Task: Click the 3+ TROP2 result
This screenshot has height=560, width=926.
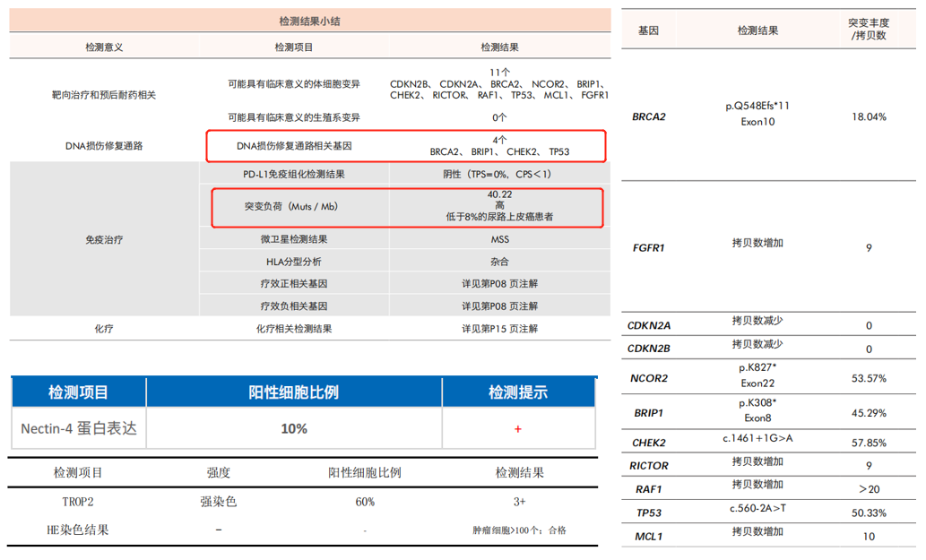Action: click(x=519, y=502)
